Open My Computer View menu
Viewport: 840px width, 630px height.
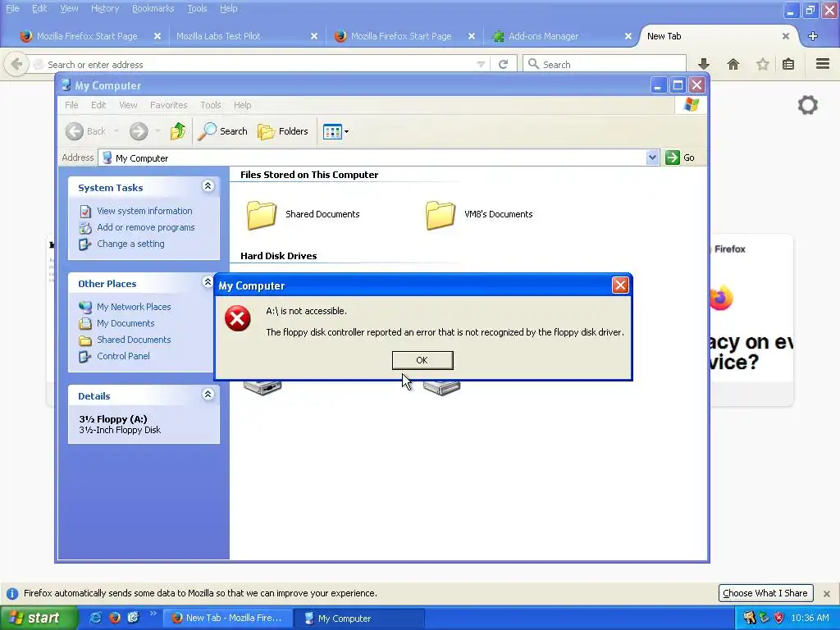click(x=128, y=105)
